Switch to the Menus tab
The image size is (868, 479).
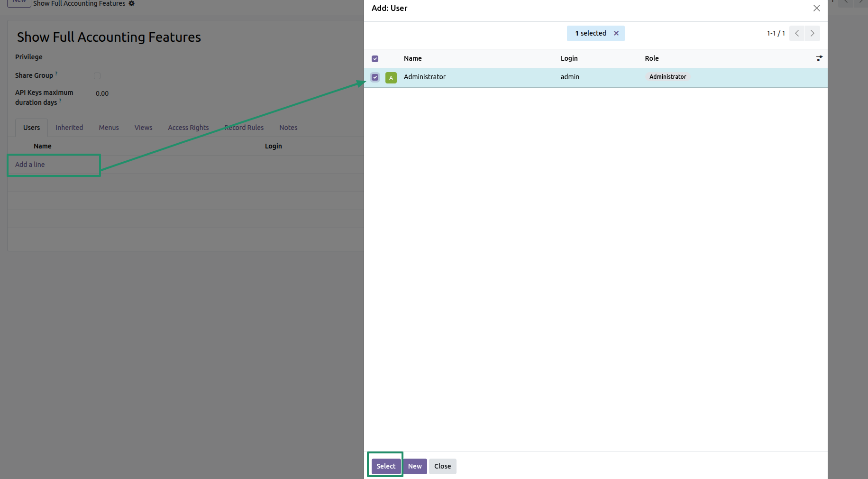(109, 128)
